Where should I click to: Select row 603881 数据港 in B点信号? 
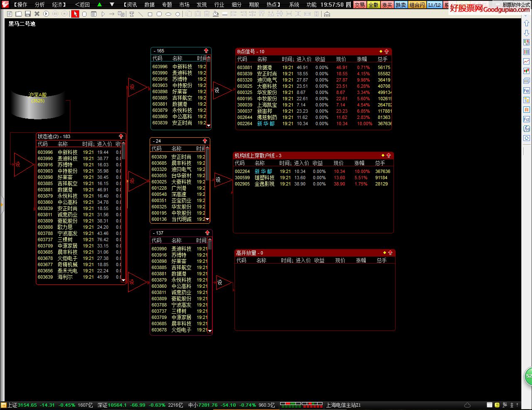point(314,67)
